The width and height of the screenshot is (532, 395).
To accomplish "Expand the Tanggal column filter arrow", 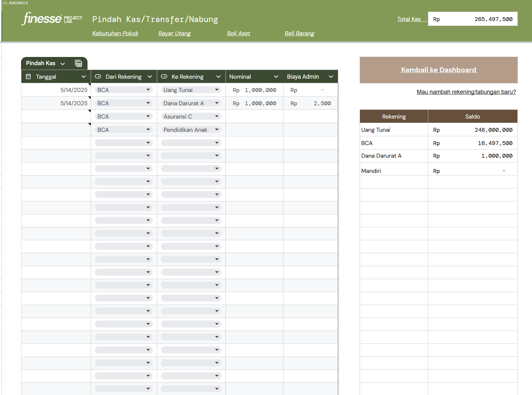I will coord(84,77).
